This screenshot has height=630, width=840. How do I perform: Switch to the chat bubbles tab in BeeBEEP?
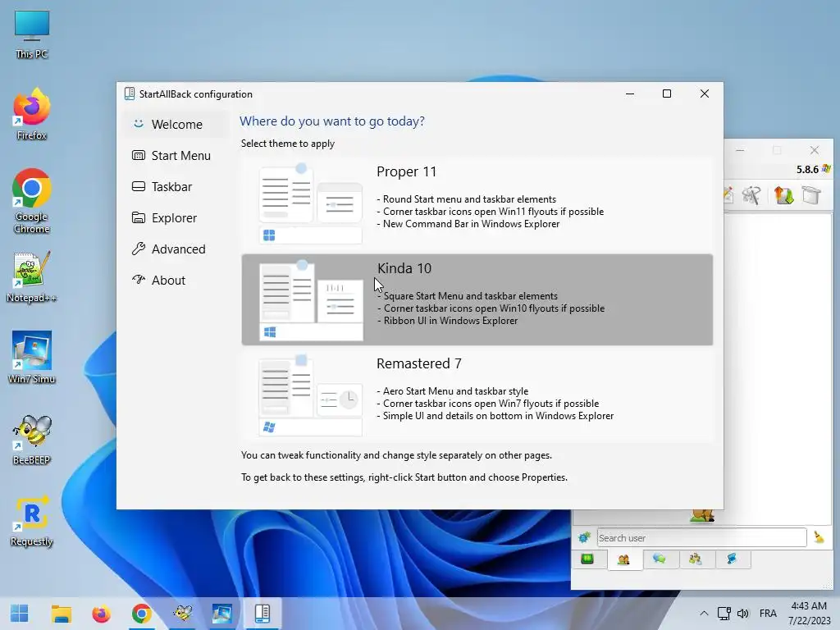point(660,559)
